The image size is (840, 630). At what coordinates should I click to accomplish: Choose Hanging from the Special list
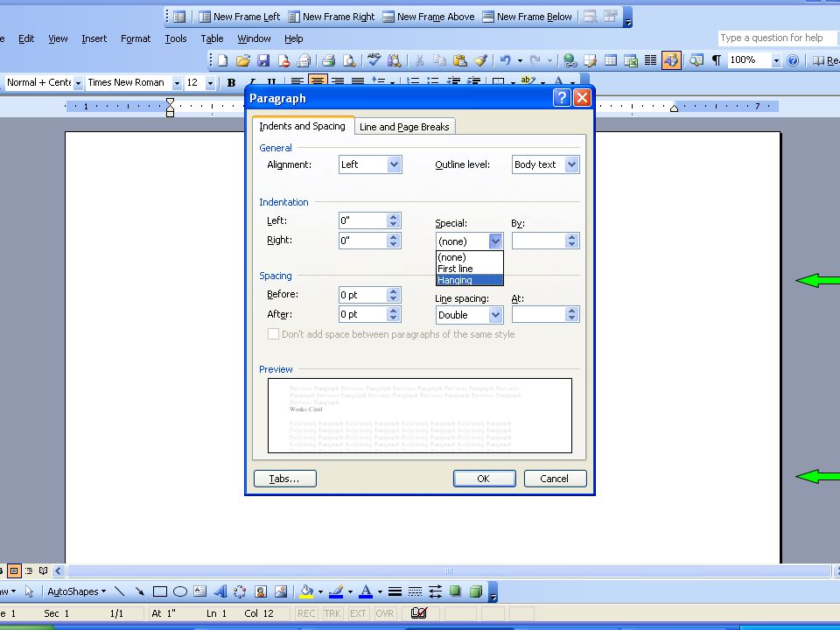tap(470, 280)
